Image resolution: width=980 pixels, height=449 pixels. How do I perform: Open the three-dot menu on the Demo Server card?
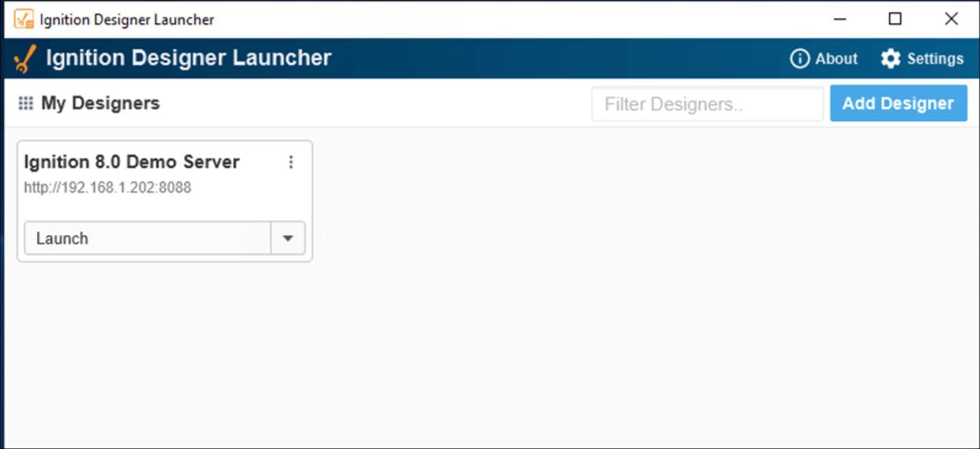[x=291, y=162]
